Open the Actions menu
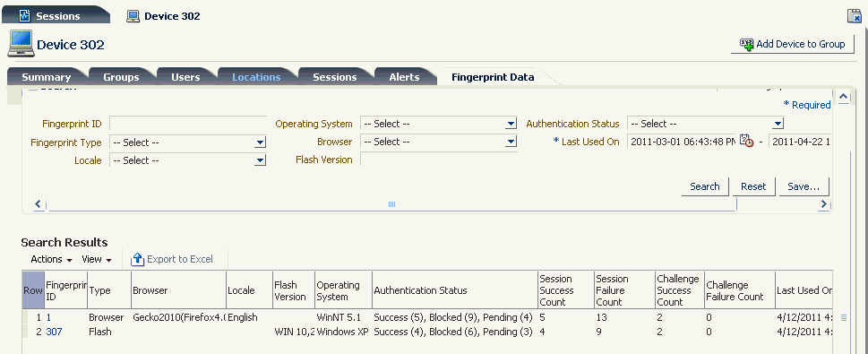The image size is (868, 354). tap(51, 259)
